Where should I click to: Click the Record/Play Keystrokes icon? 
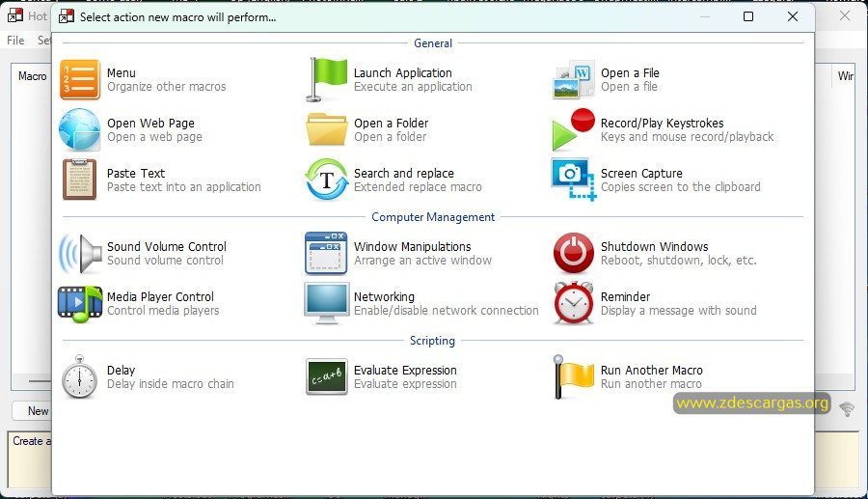click(x=574, y=129)
